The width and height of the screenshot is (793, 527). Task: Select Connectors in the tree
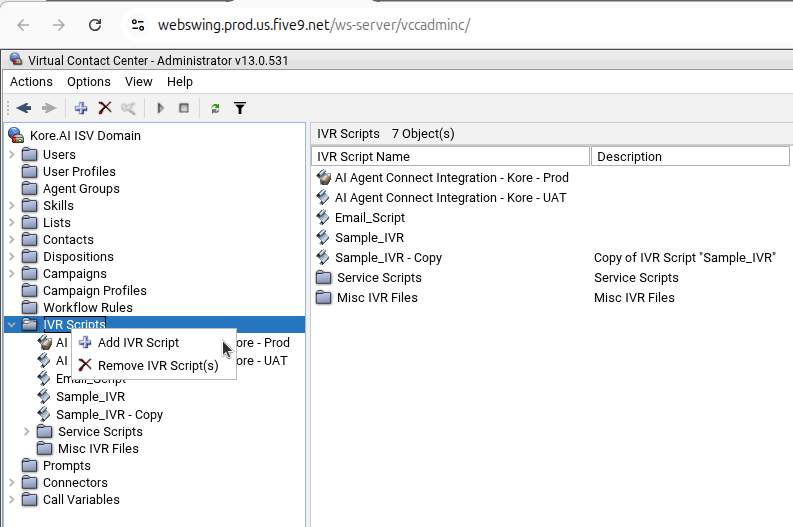[x=75, y=482]
